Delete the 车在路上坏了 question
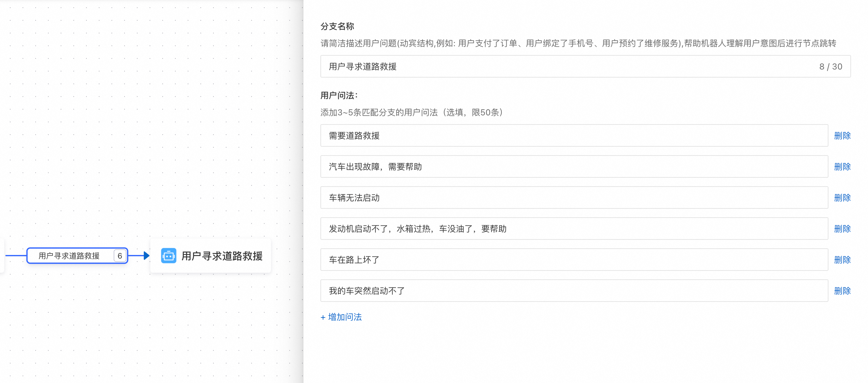Screen dimensions: 868x383 click(842, 260)
